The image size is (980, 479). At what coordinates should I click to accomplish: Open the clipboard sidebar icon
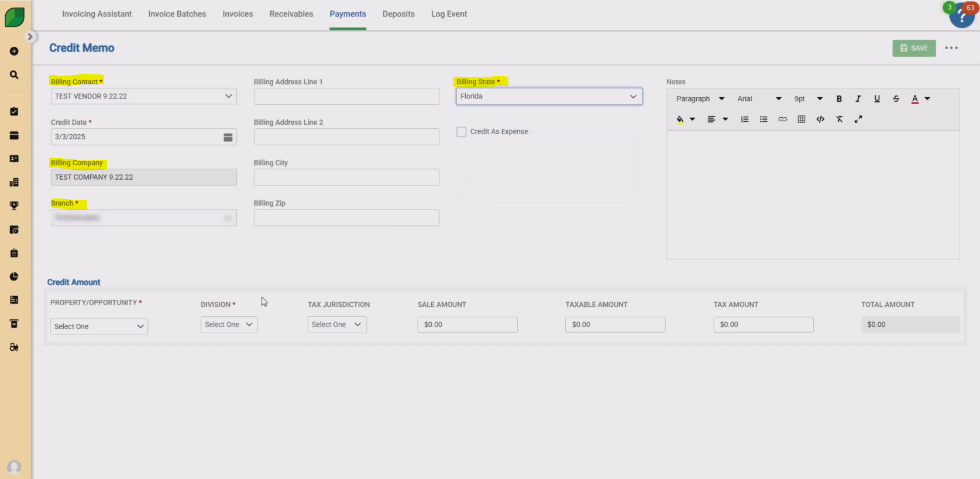[x=14, y=253]
